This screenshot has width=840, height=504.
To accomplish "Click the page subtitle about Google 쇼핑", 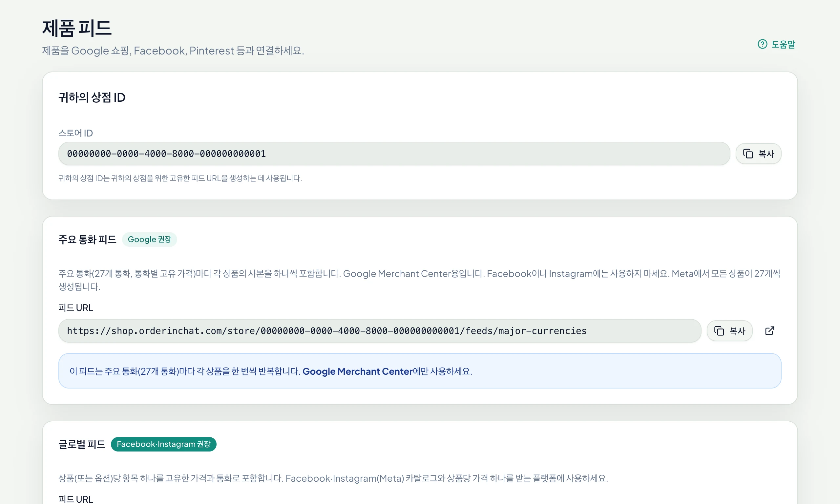I will point(173,51).
